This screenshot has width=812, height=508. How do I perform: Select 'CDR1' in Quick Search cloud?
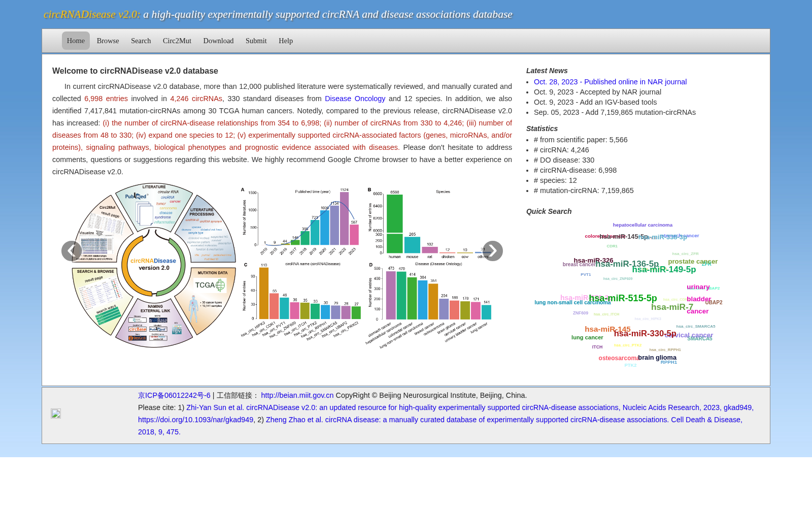tap(612, 246)
